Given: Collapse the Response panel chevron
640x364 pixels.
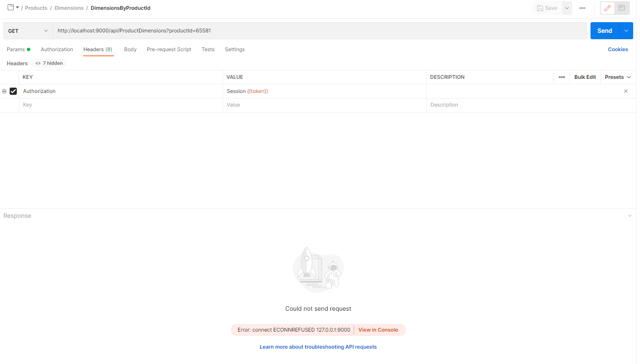Looking at the screenshot, I should pos(629,216).
